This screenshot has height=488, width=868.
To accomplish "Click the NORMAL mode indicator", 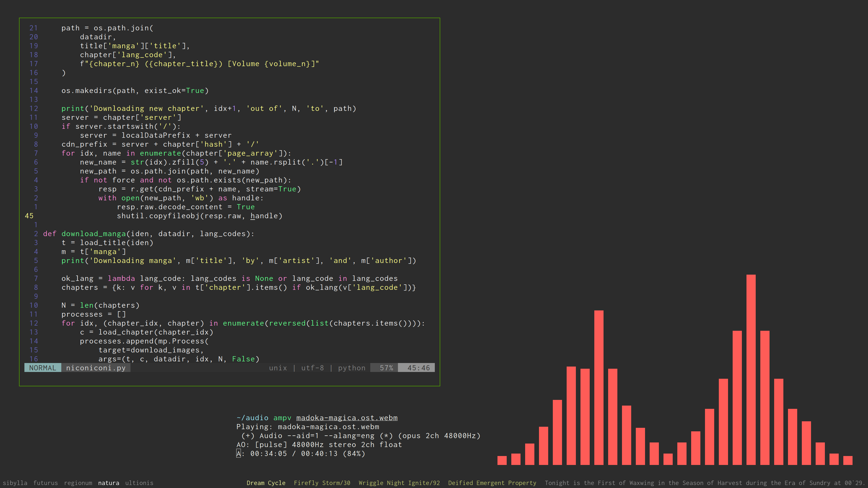I will [x=43, y=368].
